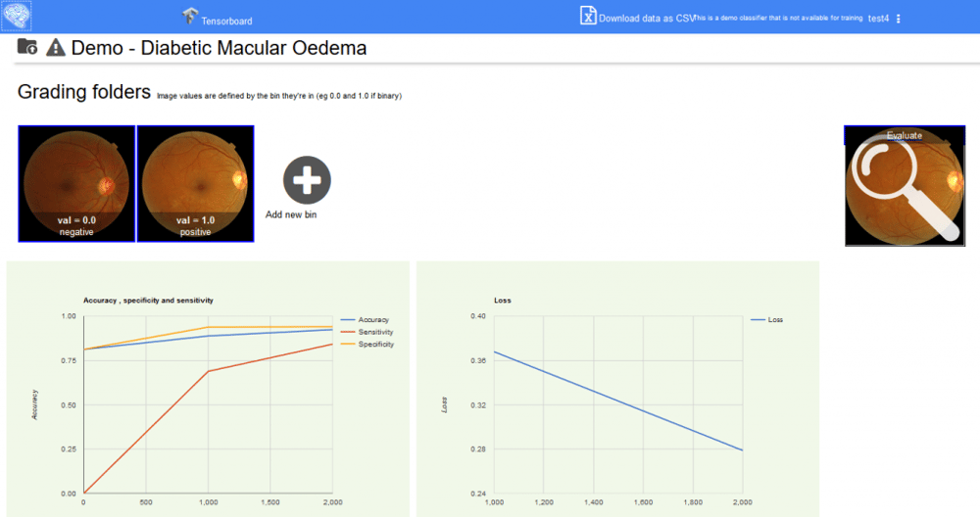The image size is (980, 517).
Task: Click the plus icon to add bin
Action: pos(307,179)
